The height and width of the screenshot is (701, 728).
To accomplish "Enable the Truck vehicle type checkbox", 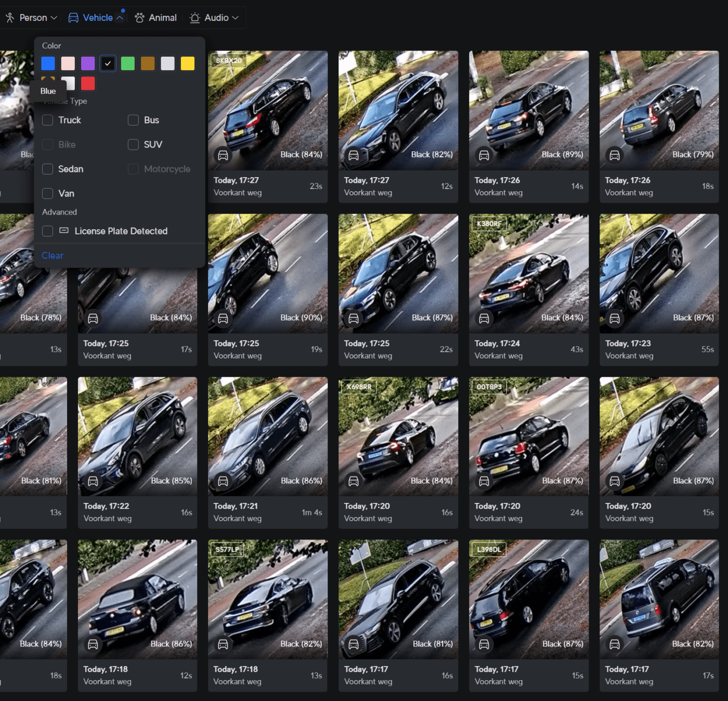I will click(47, 120).
